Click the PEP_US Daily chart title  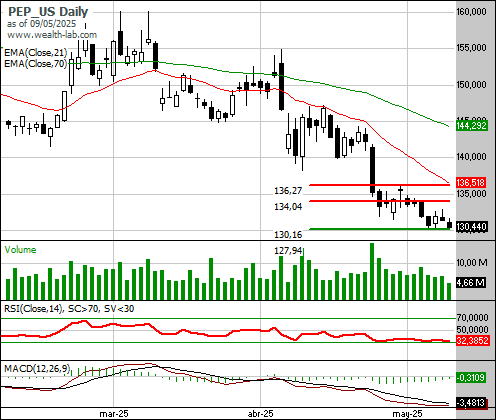click(x=48, y=12)
